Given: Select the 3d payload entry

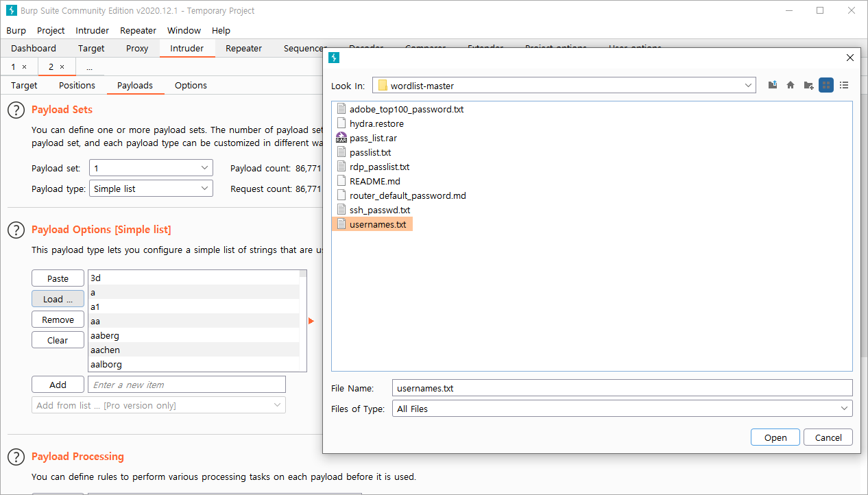Looking at the screenshot, I should click(x=193, y=278).
